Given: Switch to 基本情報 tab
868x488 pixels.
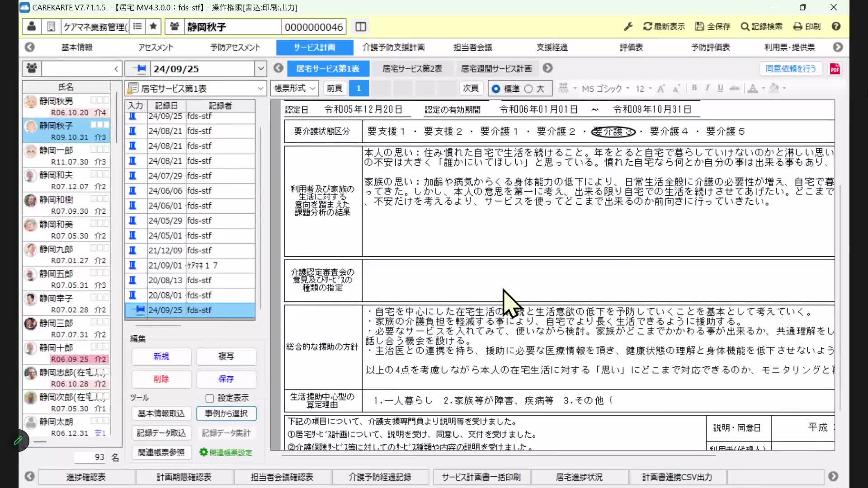Looking at the screenshot, I should tap(77, 47).
